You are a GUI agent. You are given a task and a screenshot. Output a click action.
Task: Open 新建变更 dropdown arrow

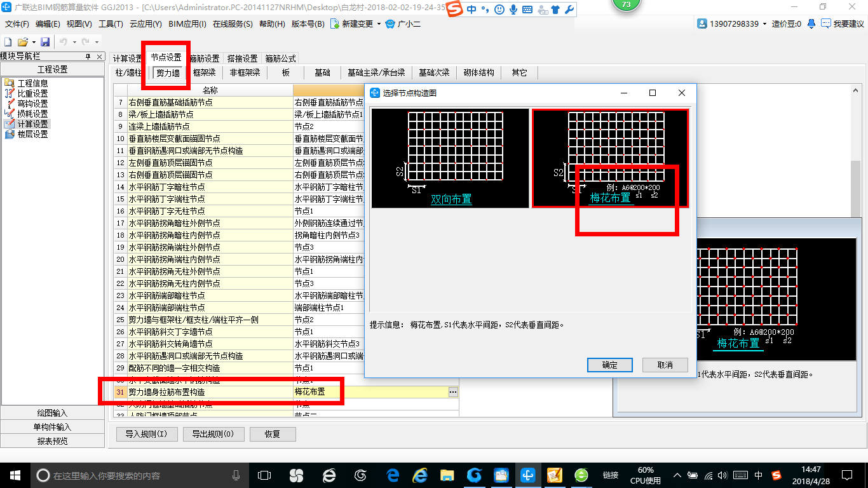coord(379,24)
